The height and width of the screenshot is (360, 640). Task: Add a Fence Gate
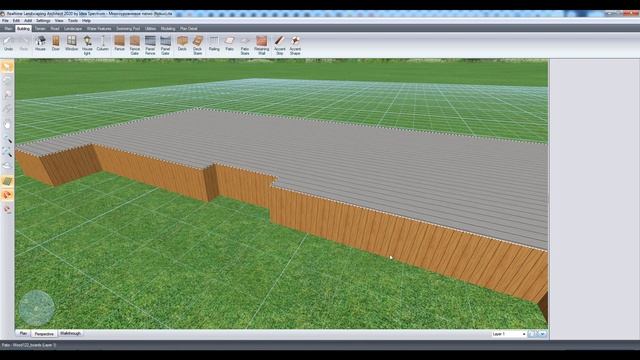click(135, 45)
